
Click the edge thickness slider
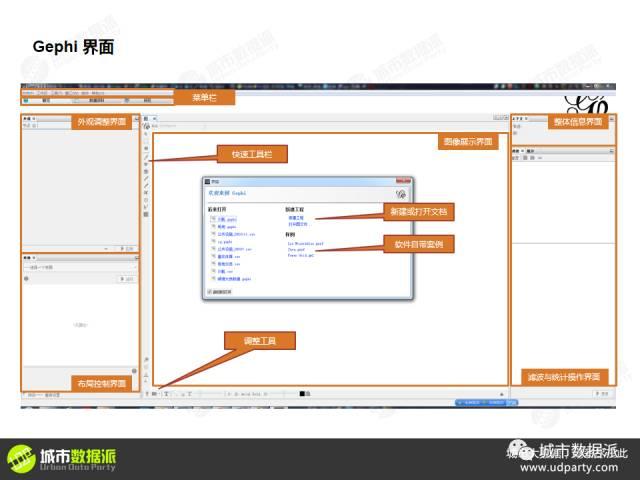211,394
